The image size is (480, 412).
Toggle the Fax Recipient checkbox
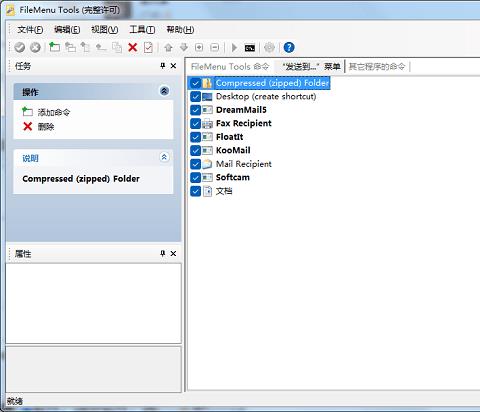[196, 124]
